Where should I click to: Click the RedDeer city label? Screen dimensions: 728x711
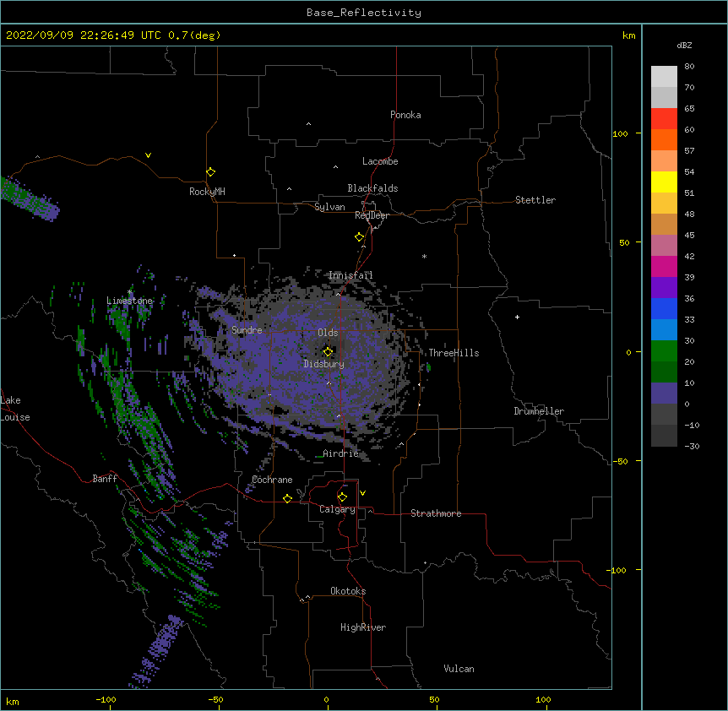point(372,215)
